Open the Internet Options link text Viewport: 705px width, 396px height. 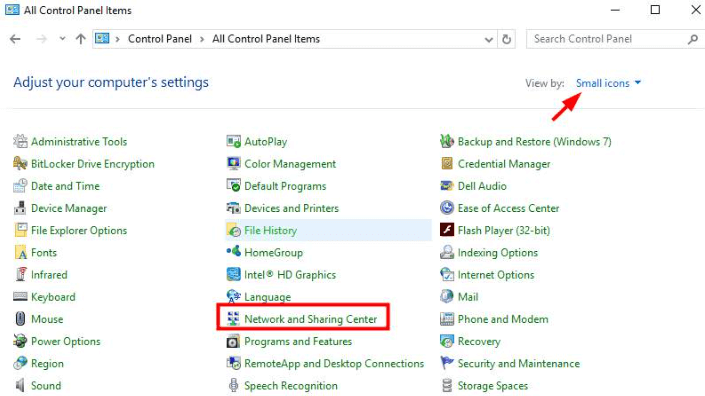coord(495,275)
